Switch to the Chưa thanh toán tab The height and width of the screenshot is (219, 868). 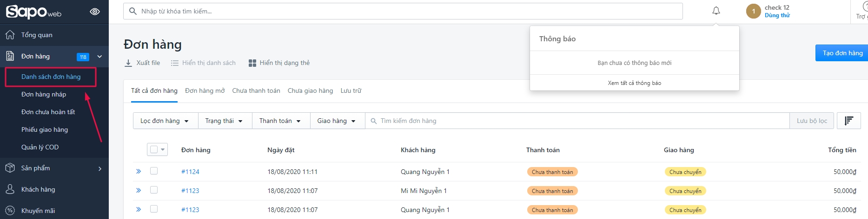256,90
